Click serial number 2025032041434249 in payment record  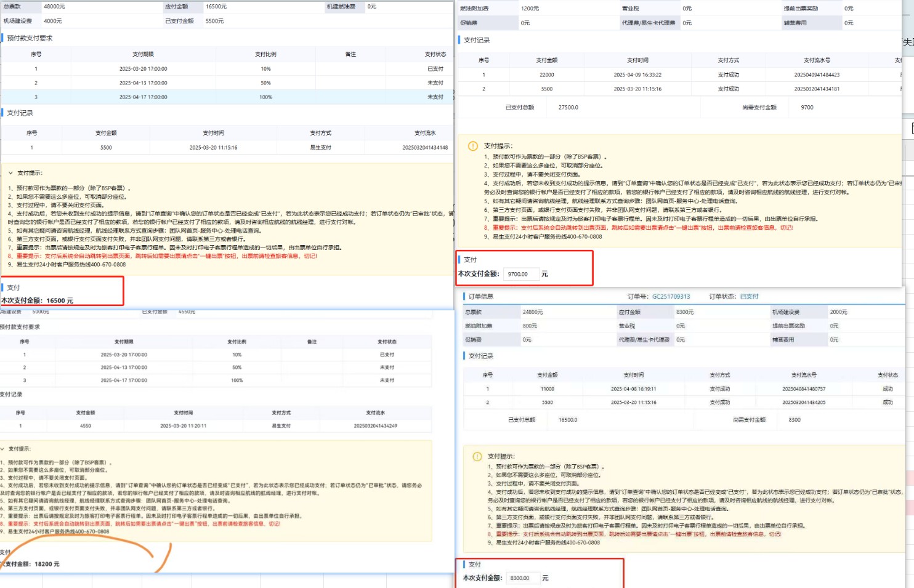[375, 426]
